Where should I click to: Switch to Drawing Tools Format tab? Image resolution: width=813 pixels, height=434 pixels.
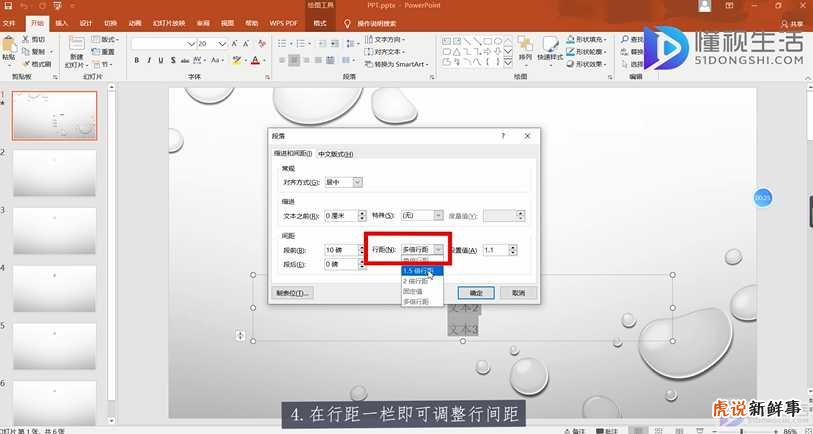click(x=320, y=23)
